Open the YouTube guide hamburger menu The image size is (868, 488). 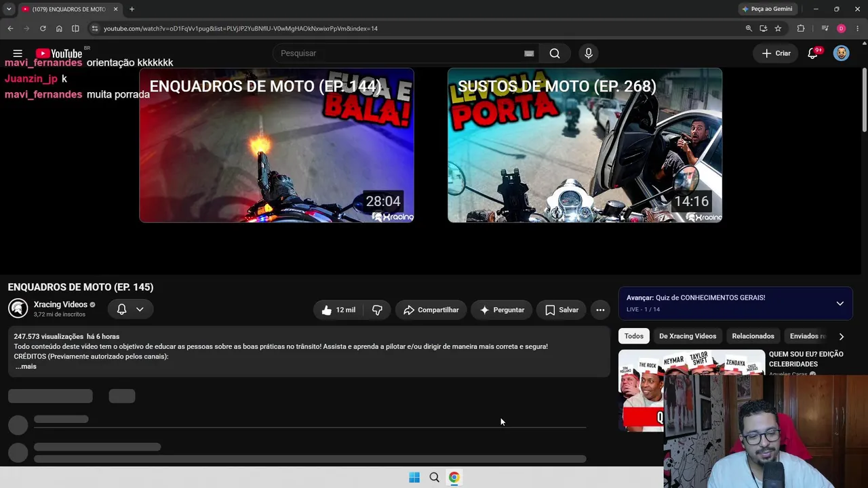click(x=18, y=54)
